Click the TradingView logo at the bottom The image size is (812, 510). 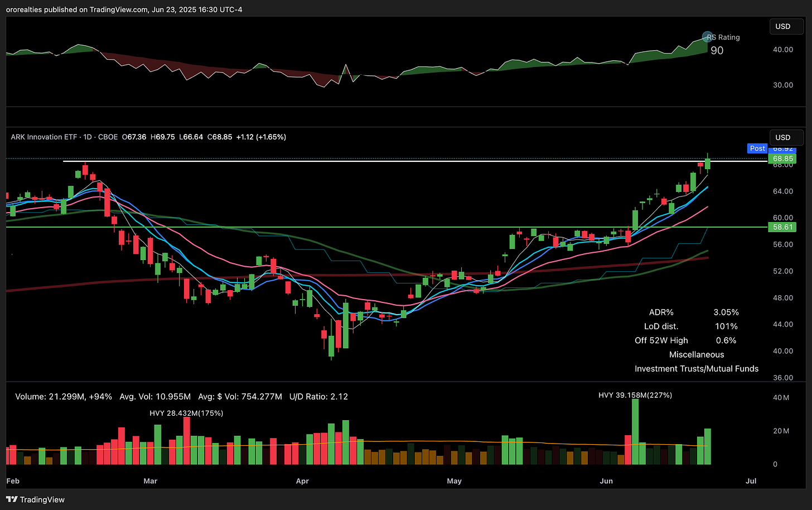click(x=35, y=499)
